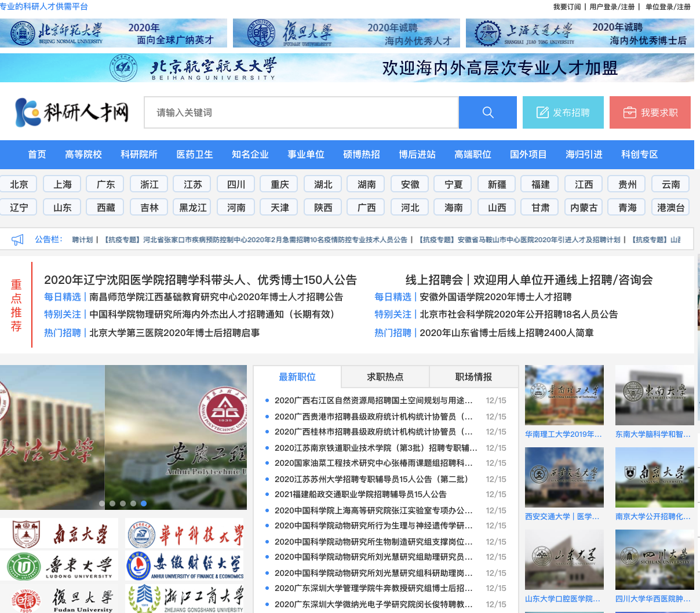
Task: Click 我要订阅 link at top
Action: (567, 7)
